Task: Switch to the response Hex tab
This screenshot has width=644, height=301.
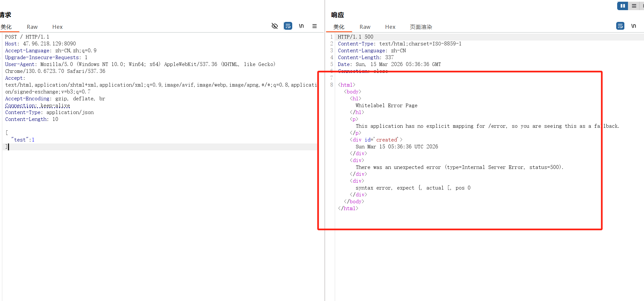Action: point(390,27)
